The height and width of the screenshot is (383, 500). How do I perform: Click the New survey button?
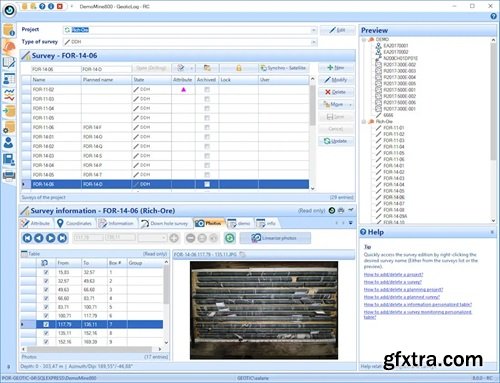coord(336,68)
